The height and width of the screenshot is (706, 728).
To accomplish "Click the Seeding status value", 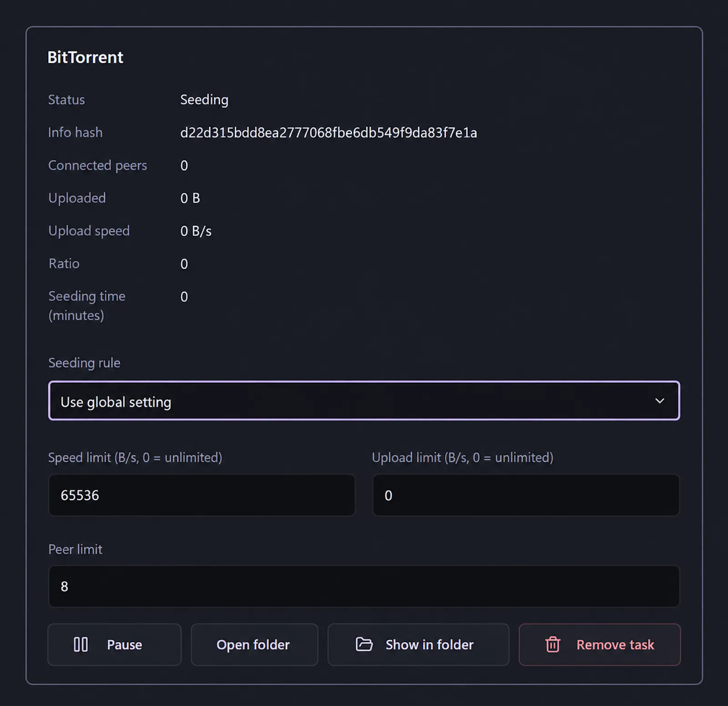I will 204,100.
